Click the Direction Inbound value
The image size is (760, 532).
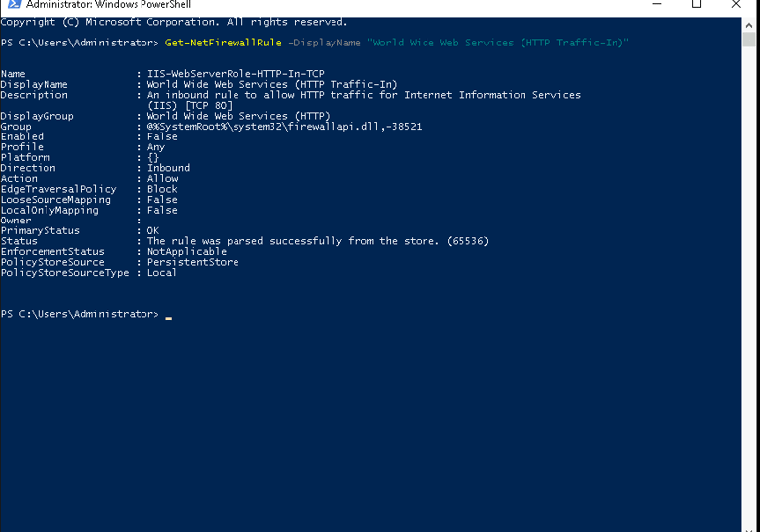tap(168, 168)
